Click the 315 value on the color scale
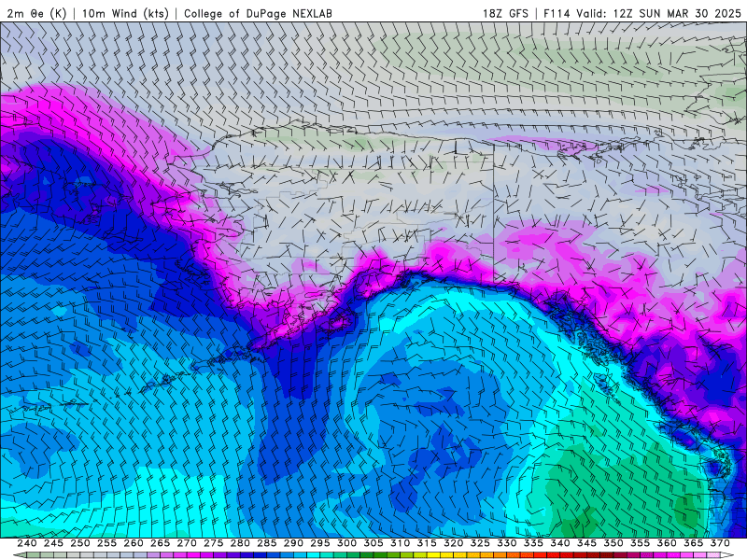747x560 pixels. tap(427, 543)
